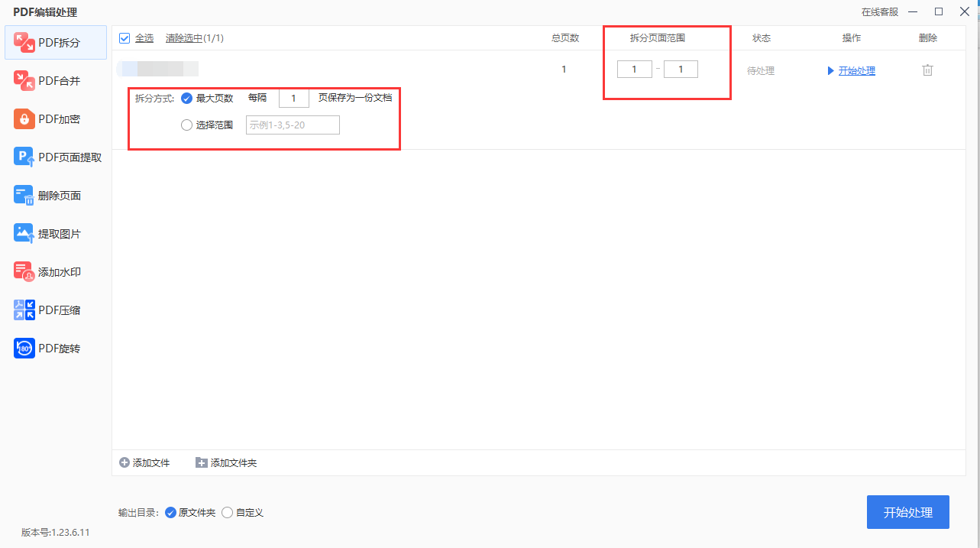Viewport: 980px width, 548px height.
Task: Click the play triangle beside 开始处理 link
Action: click(831, 71)
